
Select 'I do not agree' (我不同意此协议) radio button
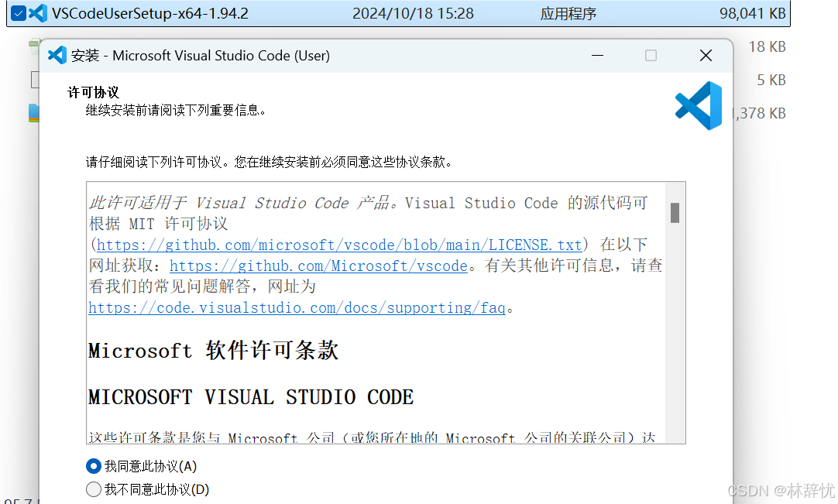(94, 489)
